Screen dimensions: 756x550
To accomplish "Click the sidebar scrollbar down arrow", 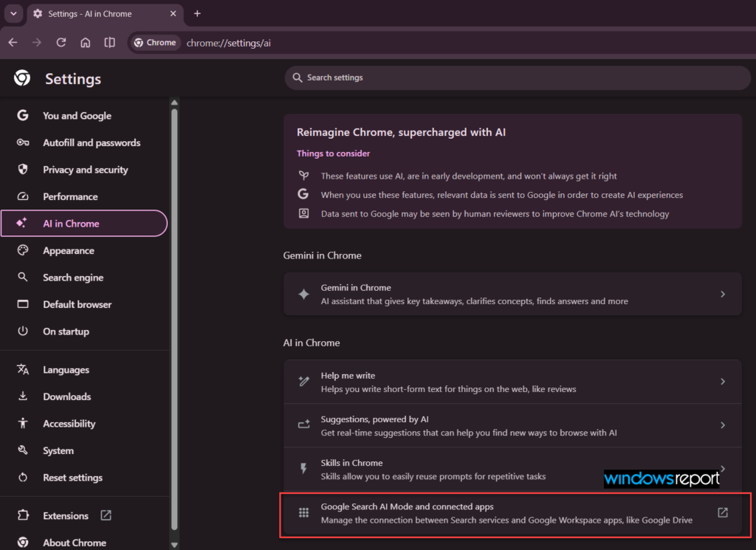I will pyautogui.click(x=174, y=545).
